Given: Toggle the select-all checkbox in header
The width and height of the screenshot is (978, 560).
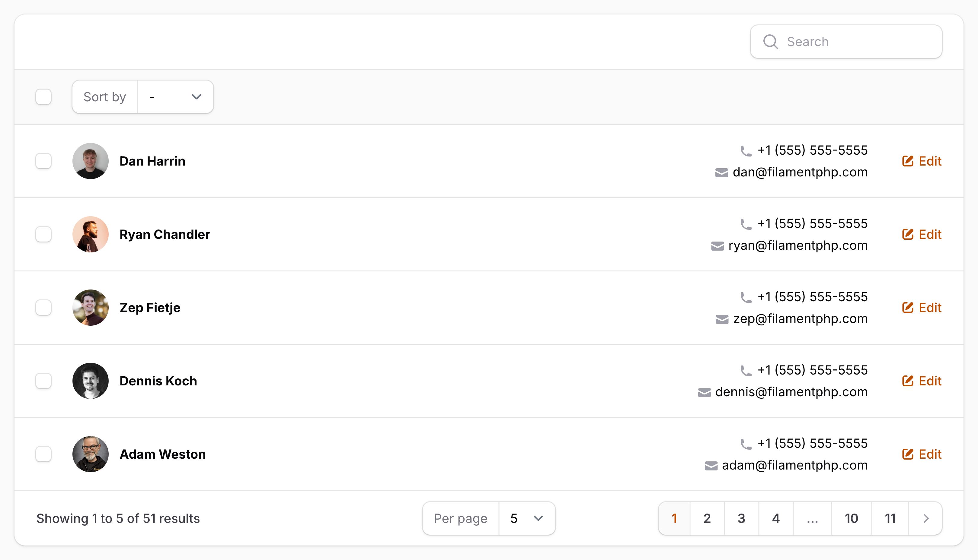Looking at the screenshot, I should [x=43, y=96].
